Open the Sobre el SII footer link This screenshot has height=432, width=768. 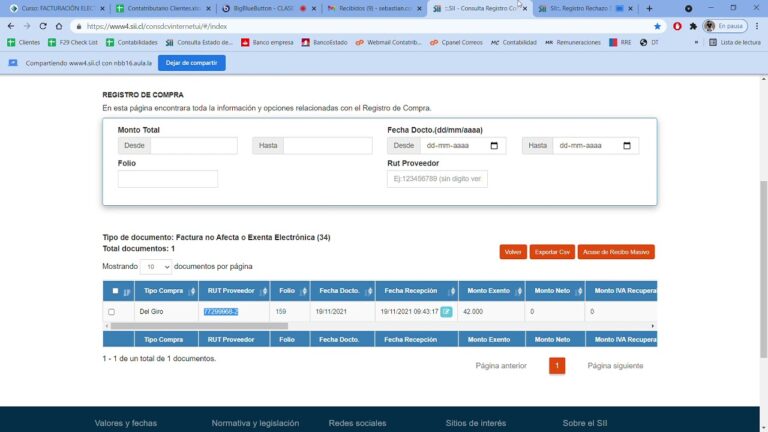pos(585,423)
